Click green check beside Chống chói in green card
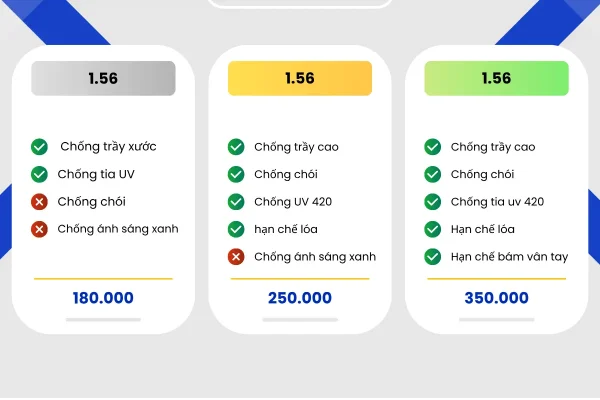The image size is (600, 400). point(433,175)
